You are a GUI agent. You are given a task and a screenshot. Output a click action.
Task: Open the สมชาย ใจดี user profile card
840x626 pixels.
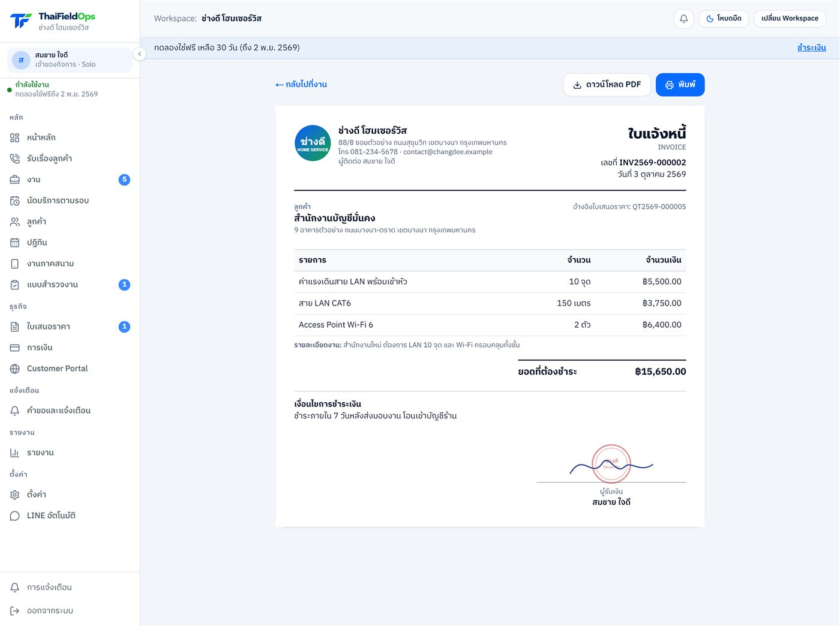70,60
